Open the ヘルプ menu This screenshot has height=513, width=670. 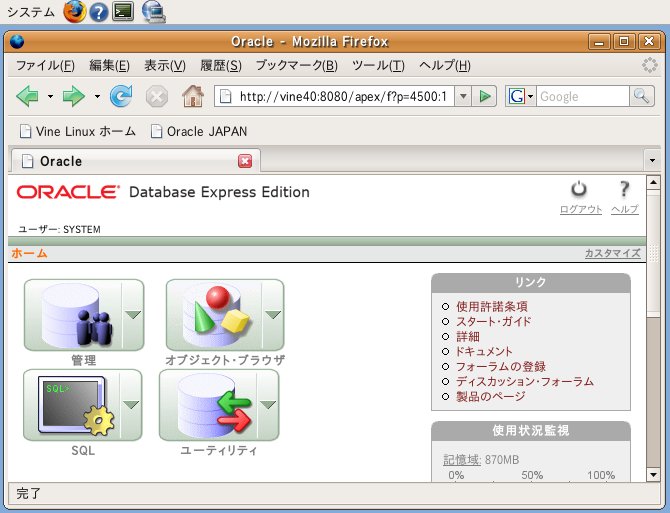[445, 65]
